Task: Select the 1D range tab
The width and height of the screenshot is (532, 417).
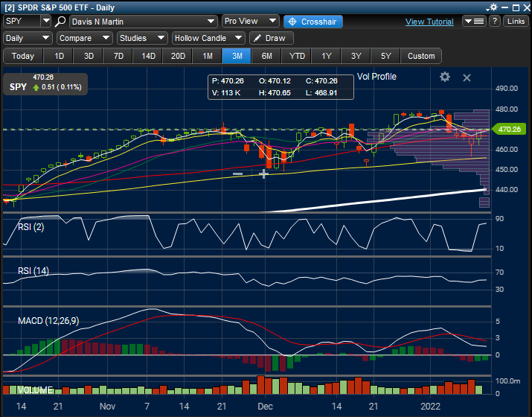Action: click(x=59, y=56)
